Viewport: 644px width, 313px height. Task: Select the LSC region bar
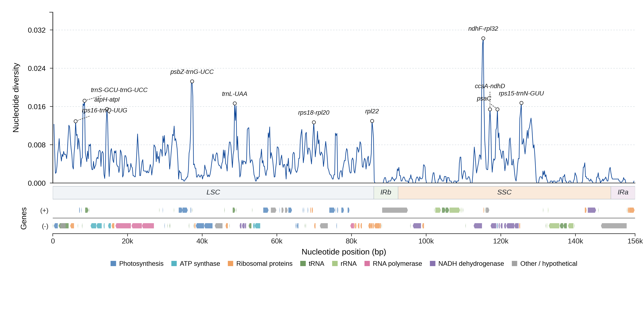(213, 193)
